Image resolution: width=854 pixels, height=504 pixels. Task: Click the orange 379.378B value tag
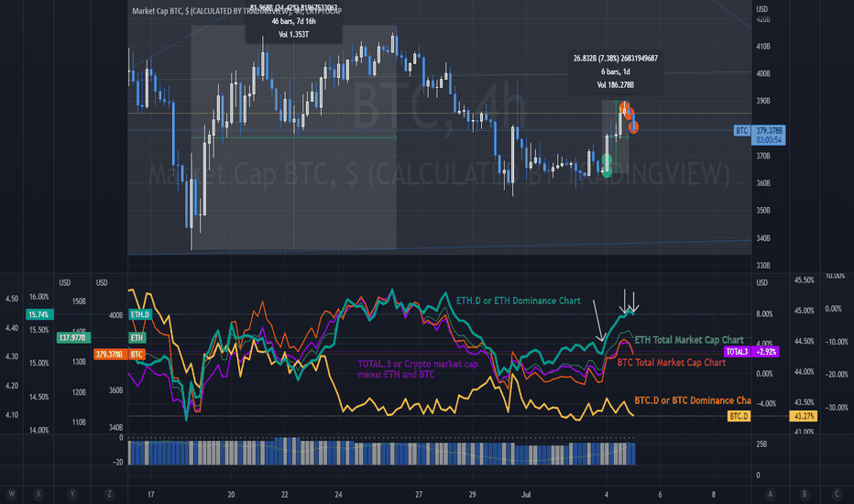109,354
